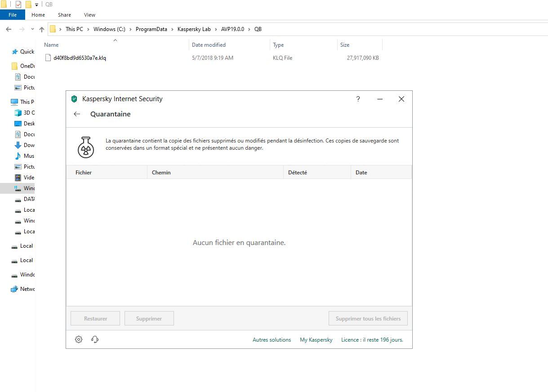Click the Network icon in sidebar
This screenshot has height=392, width=548.
click(14, 289)
